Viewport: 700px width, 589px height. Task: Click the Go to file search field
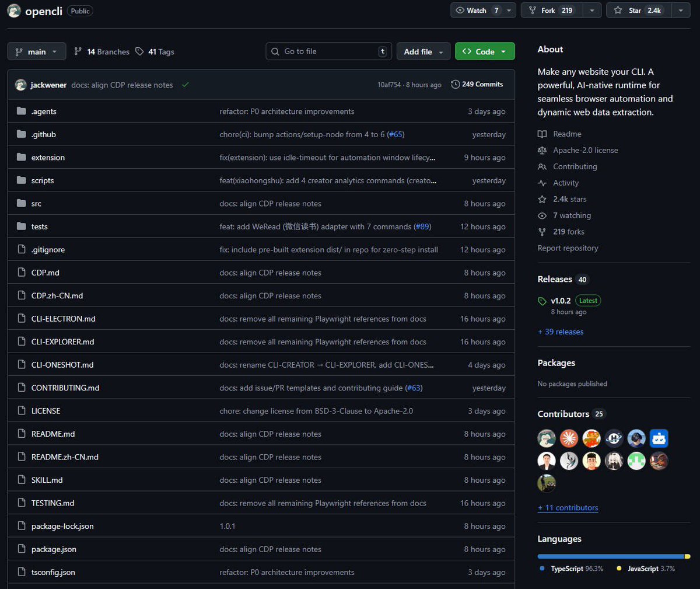[328, 51]
